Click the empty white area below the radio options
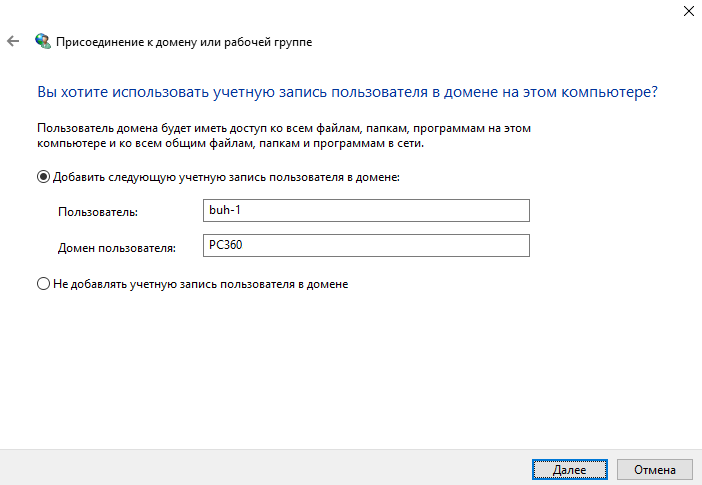 click(x=350, y=370)
